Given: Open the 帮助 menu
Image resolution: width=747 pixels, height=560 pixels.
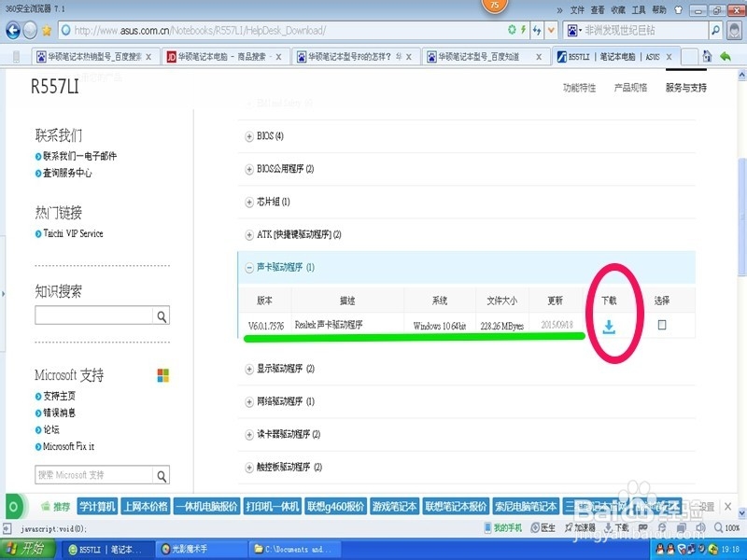Looking at the screenshot, I should [659, 9].
